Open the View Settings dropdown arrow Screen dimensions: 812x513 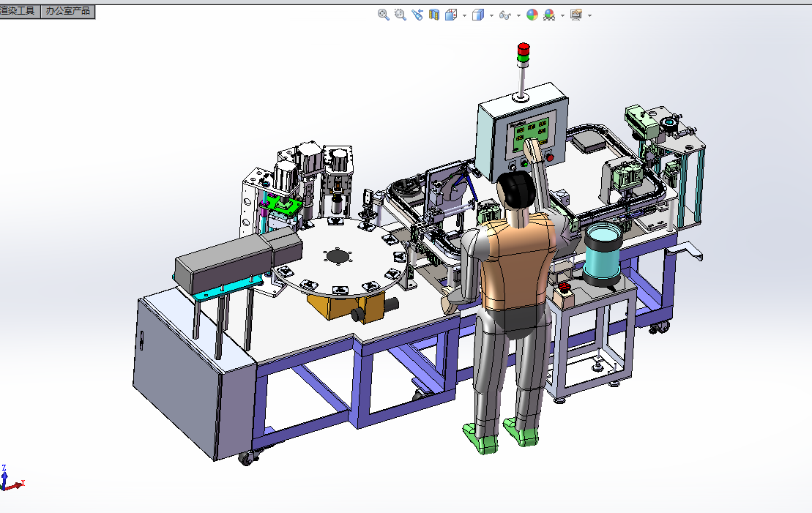pos(589,15)
